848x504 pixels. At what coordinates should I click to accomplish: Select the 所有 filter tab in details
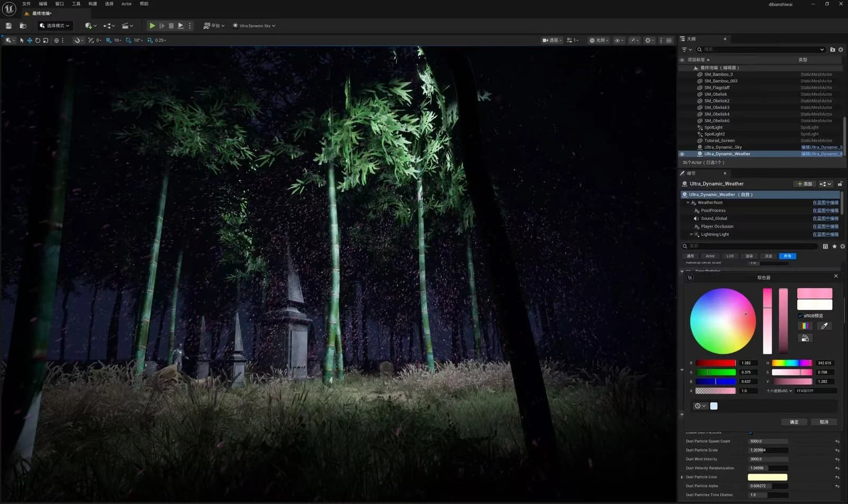(x=787, y=256)
